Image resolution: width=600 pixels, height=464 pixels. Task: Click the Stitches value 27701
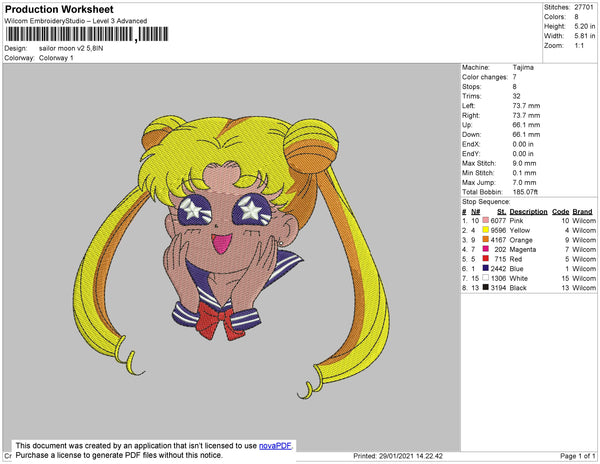[x=584, y=7]
